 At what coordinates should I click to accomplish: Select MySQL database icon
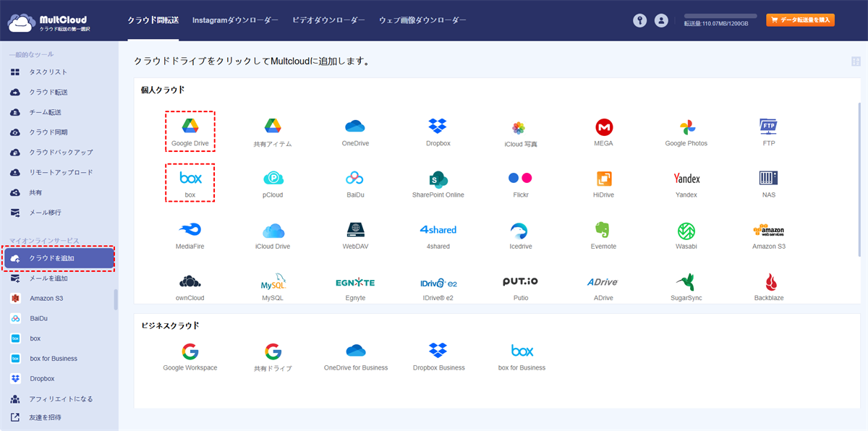pos(273,287)
